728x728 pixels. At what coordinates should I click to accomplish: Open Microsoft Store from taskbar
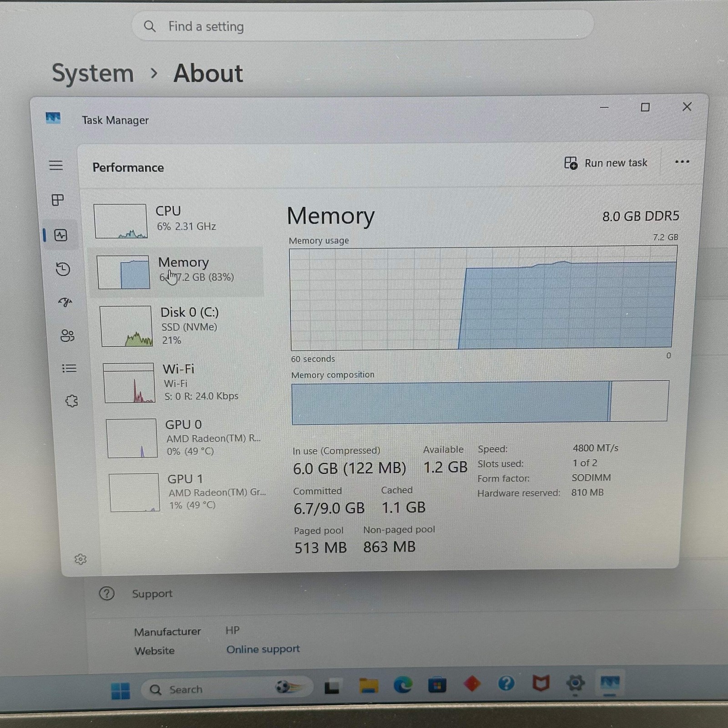click(x=437, y=684)
